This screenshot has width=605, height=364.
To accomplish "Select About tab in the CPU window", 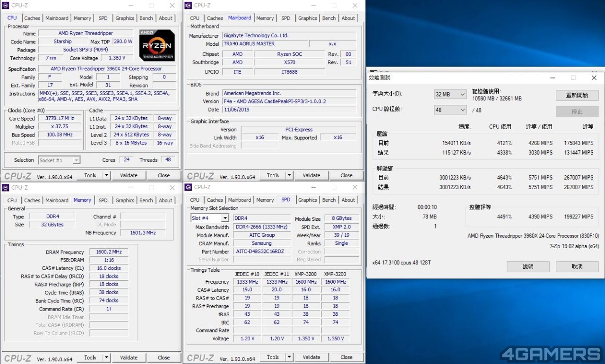I will tap(165, 18).
